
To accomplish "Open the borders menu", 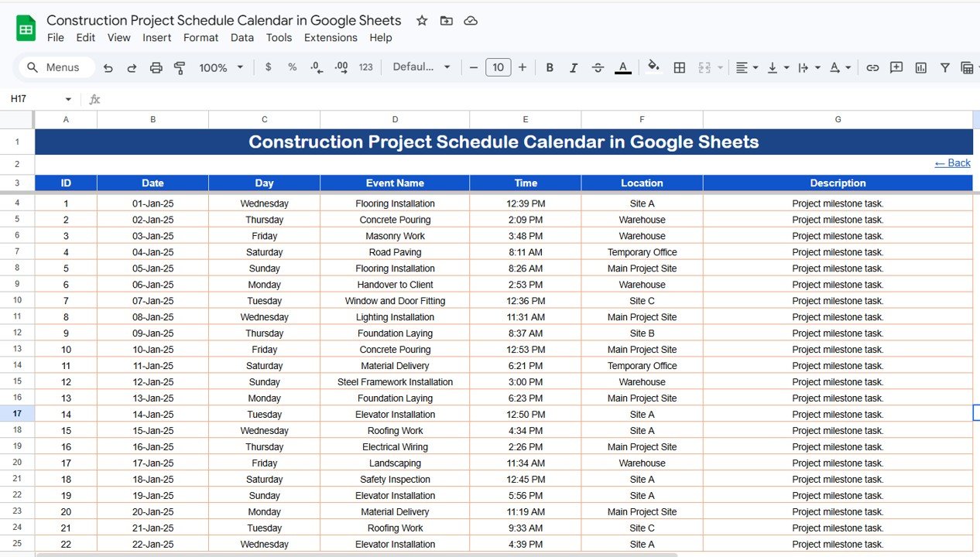I will click(679, 67).
